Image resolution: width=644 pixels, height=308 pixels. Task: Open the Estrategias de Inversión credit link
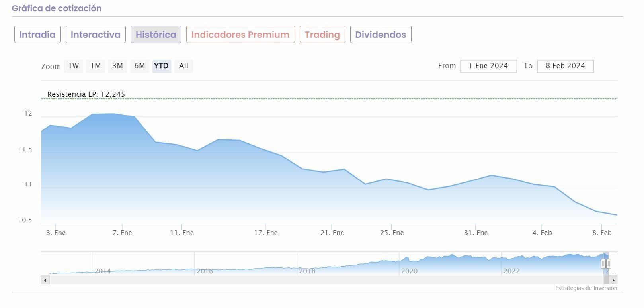(586, 288)
